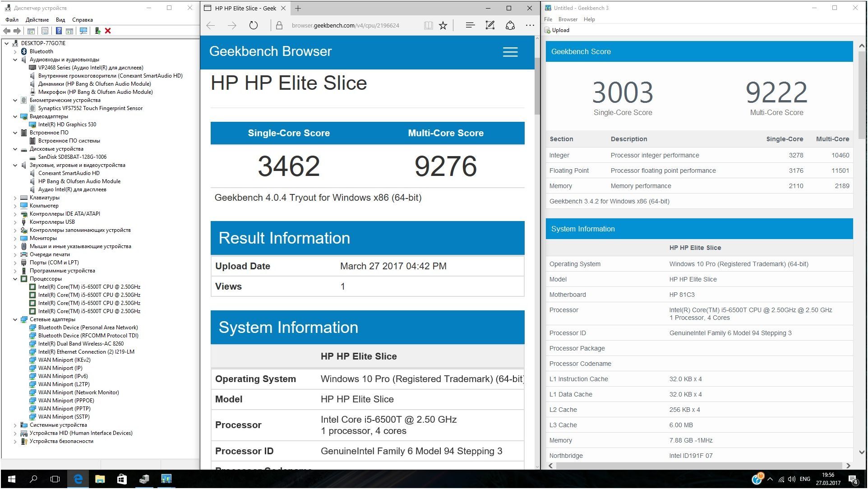
Task: Open Edge reading view book icon
Action: [428, 25]
